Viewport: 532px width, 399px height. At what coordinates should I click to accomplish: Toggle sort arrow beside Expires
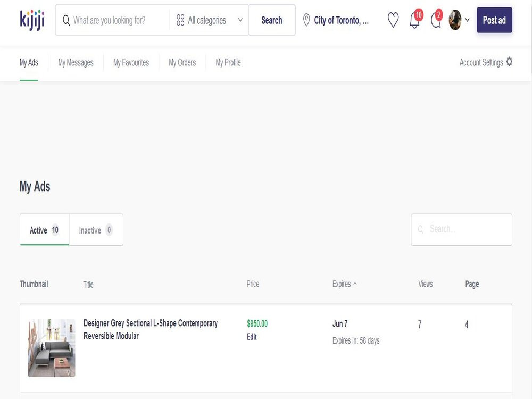[355, 284]
